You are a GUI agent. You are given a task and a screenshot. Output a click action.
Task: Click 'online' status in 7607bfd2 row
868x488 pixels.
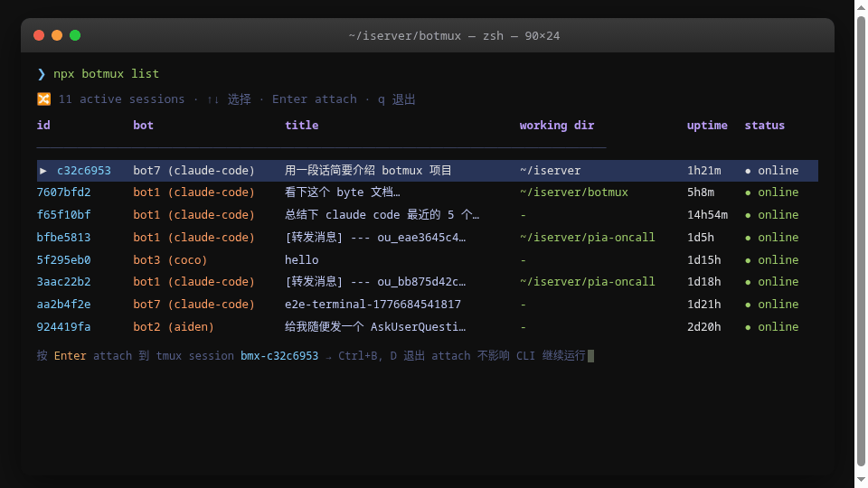(x=778, y=192)
